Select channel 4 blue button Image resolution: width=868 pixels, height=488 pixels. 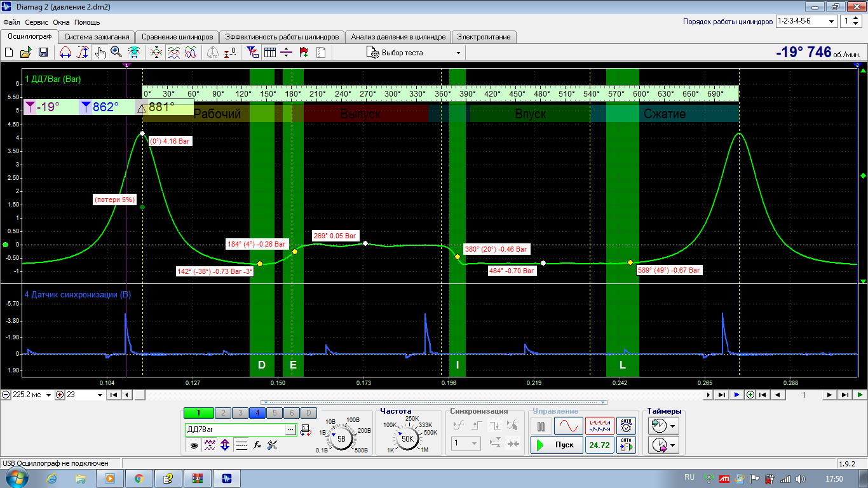(257, 412)
